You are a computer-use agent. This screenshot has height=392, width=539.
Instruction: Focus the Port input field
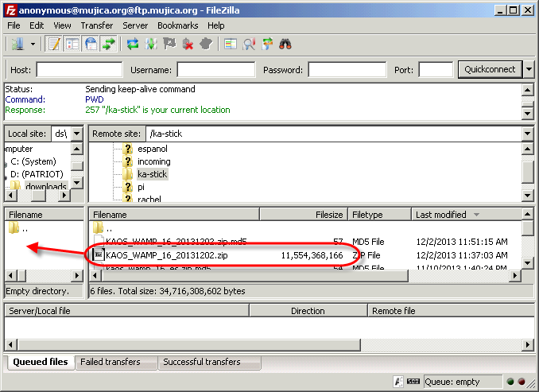(436, 70)
